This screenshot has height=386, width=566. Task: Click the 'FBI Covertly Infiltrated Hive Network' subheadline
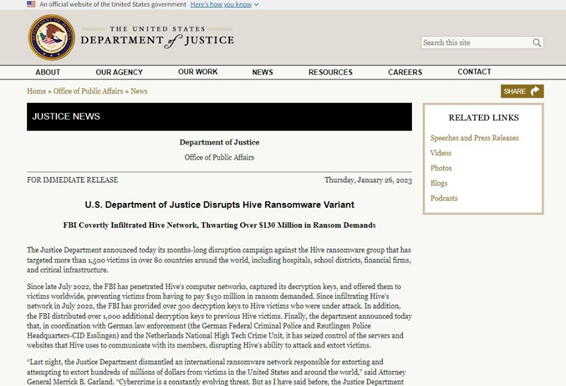(x=219, y=225)
